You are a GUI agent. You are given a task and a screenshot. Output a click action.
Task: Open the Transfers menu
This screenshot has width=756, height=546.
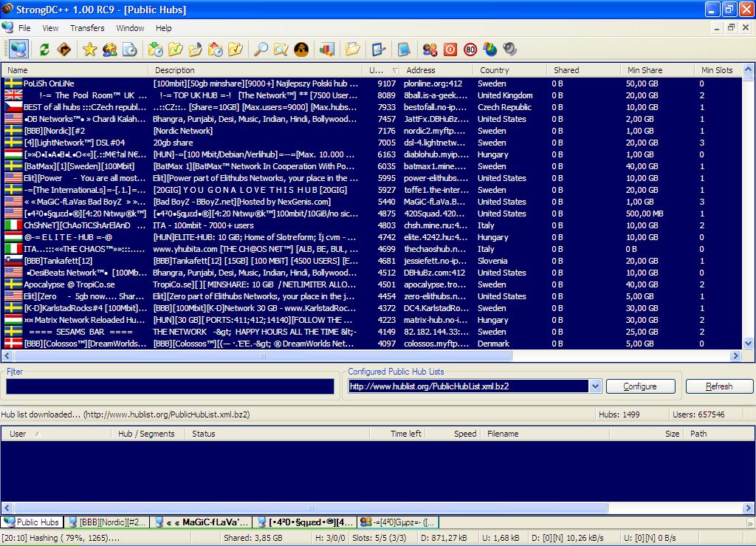pyautogui.click(x=87, y=28)
